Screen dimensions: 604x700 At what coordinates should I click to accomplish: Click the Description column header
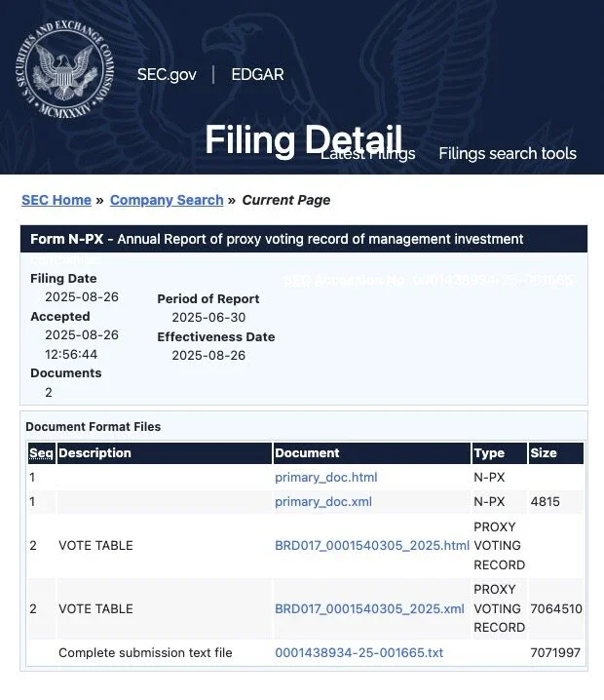click(x=94, y=453)
